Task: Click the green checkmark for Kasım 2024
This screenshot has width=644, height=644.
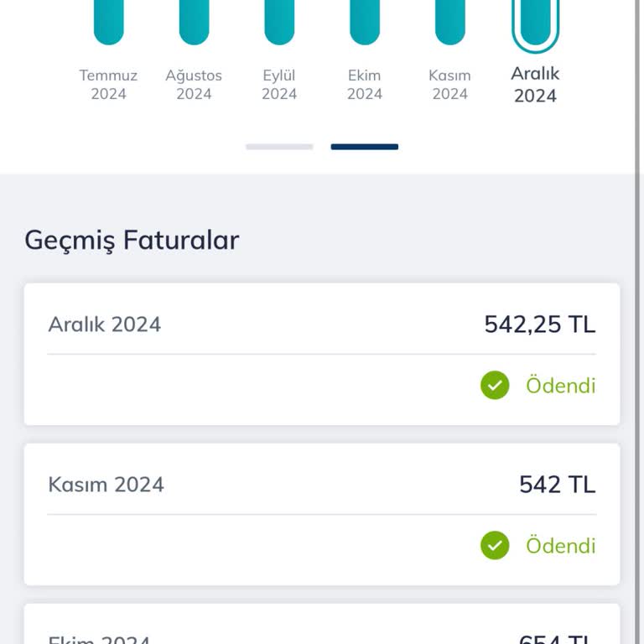Action: click(x=495, y=546)
